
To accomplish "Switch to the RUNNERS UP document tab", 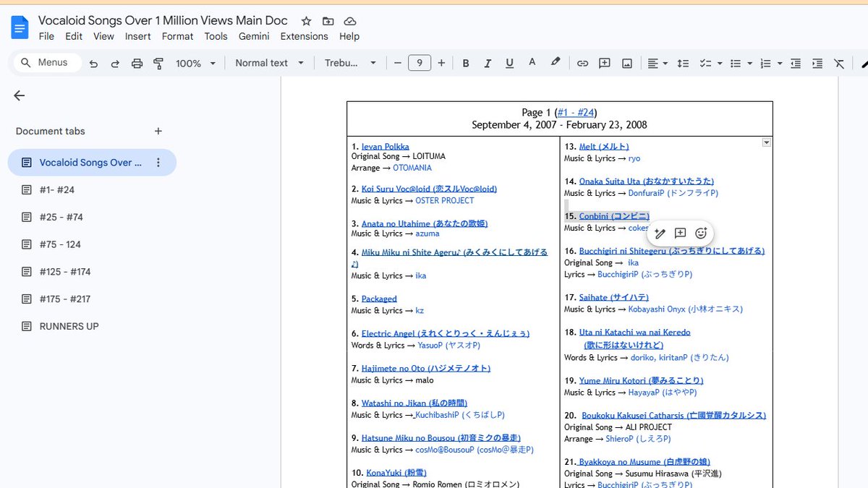I will pos(68,326).
